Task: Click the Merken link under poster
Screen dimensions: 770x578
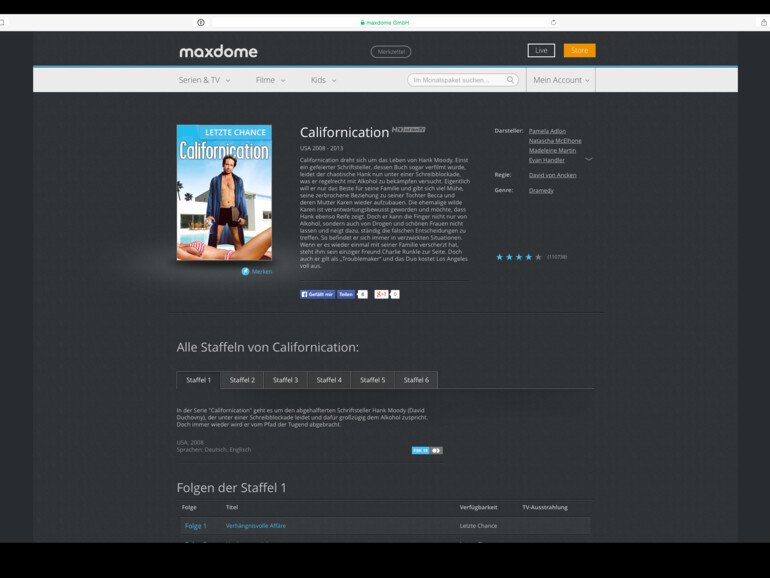Action: coord(262,272)
